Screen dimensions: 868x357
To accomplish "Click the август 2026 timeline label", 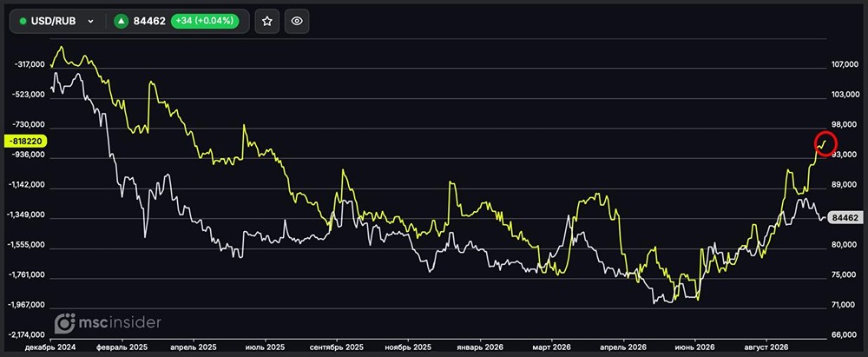I will tap(766, 347).
